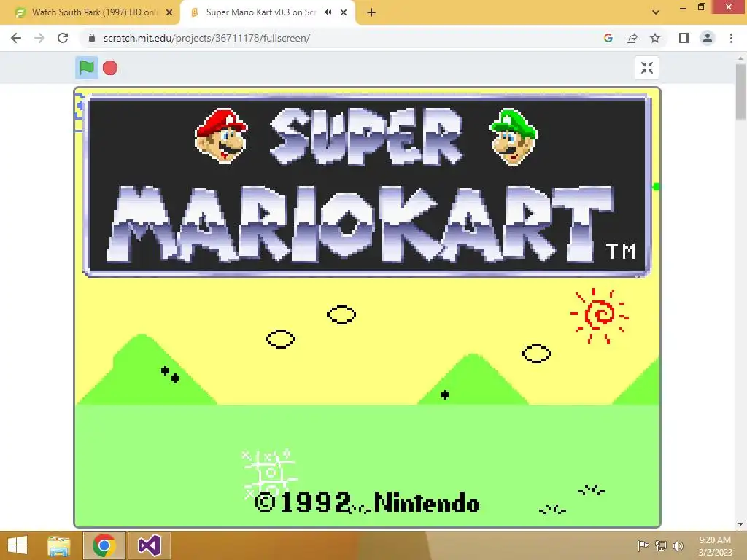
Task: Minimize the Chrome window
Action: [683, 7]
